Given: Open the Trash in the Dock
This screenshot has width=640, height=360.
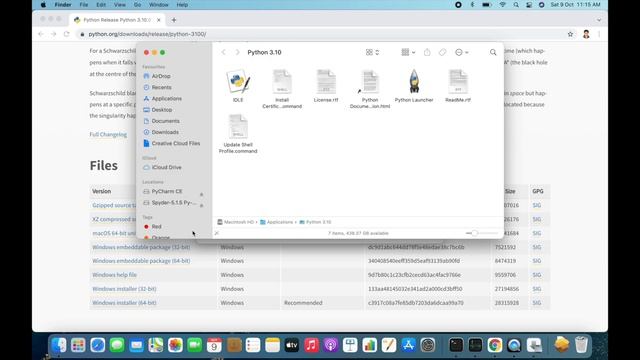Looking at the screenshot, I should (x=581, y=345).
